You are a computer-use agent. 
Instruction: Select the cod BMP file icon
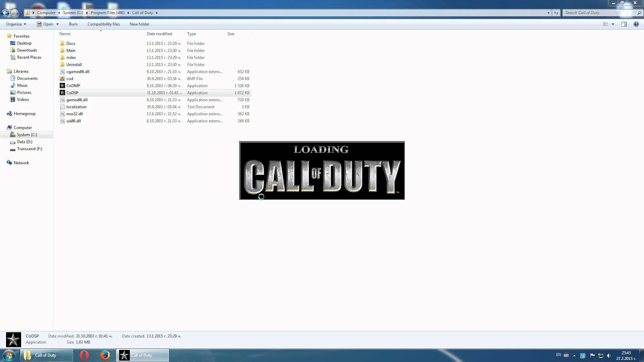(x=62, y=78)
